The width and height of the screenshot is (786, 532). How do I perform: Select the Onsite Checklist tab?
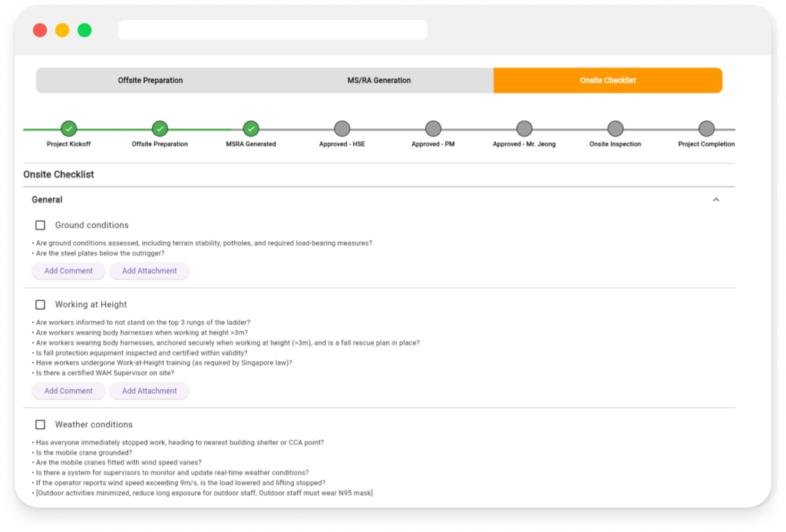click(608, 81)
